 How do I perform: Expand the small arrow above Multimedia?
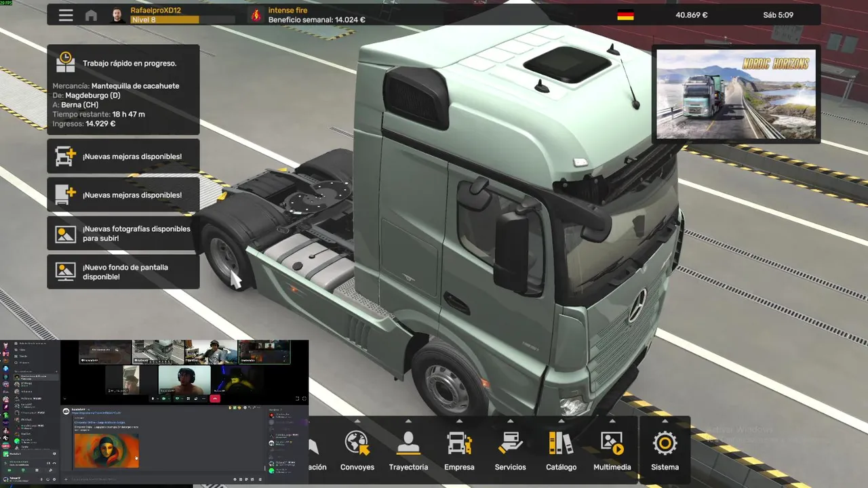[x=612, y=421]
